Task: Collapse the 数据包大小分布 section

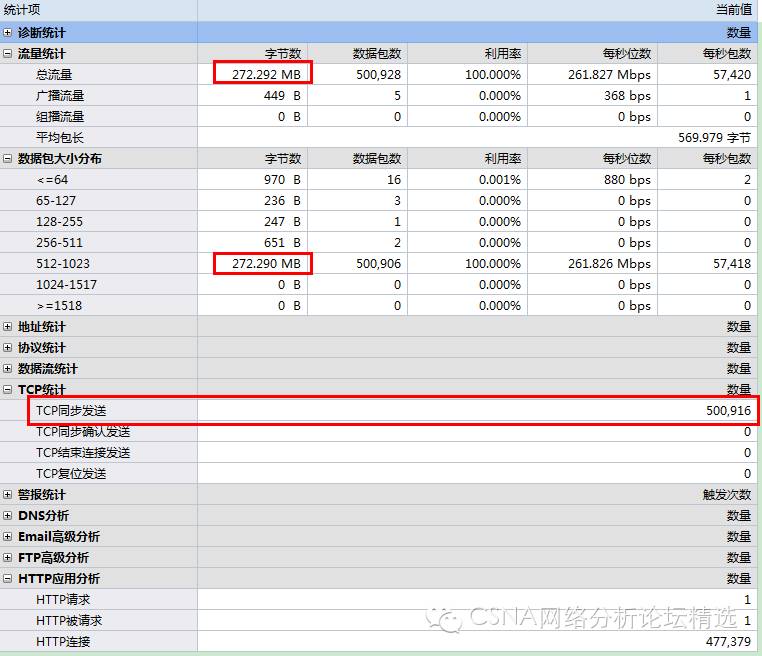Action: point(7,158)
